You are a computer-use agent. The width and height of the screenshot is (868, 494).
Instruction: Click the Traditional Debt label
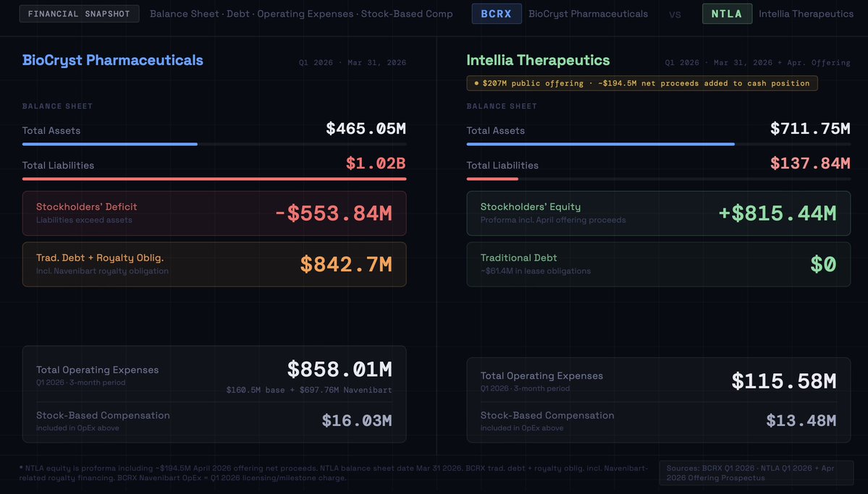tap(518, 257)
